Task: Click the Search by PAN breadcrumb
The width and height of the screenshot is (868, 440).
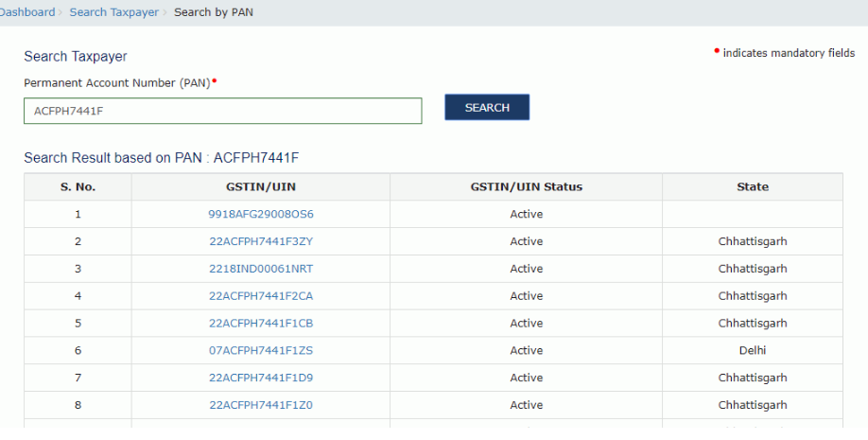Action: (x=214, y=12)
